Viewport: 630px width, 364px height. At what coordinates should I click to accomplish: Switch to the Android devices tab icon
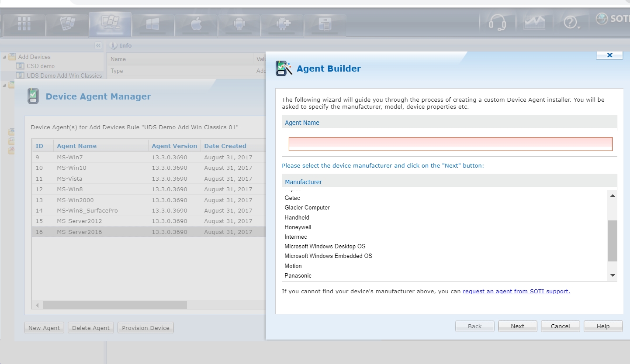click(239, 24)
